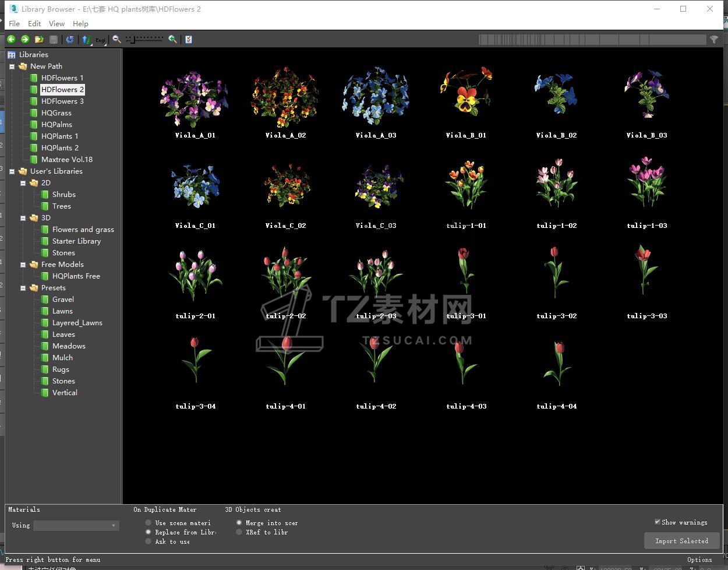Screen dimensions: 728x570
Task: Toggle the Show warnings checkbox
Action: (658, 522)
